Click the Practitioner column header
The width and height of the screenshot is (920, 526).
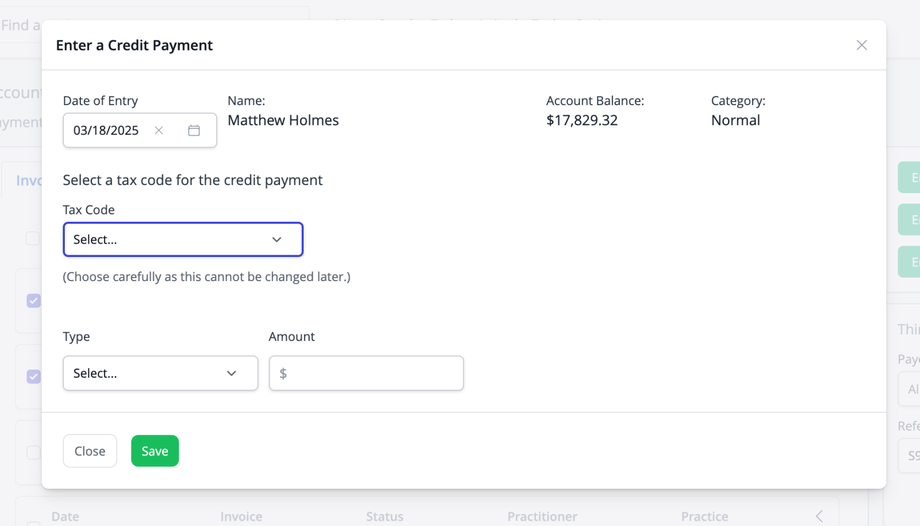(542, 516)
